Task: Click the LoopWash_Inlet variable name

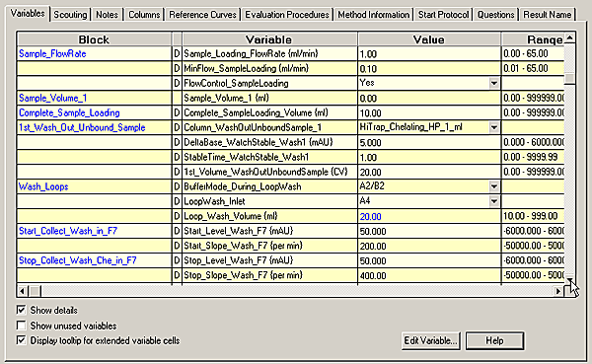Action: (x=214, y=201)
